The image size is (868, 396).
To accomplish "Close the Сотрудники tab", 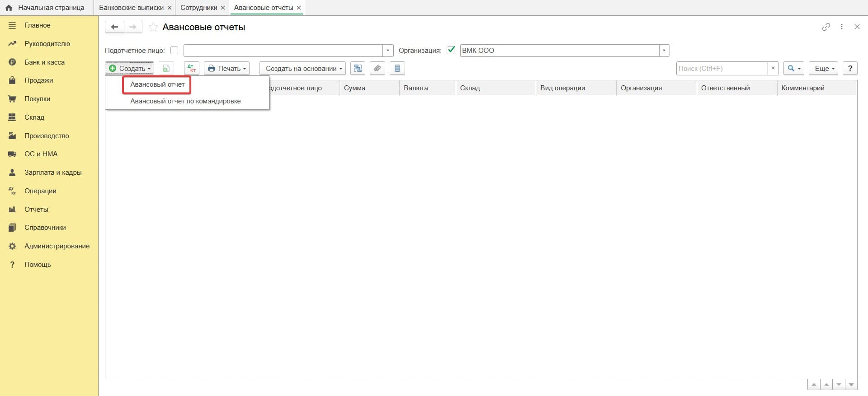I will click(223, 8).
